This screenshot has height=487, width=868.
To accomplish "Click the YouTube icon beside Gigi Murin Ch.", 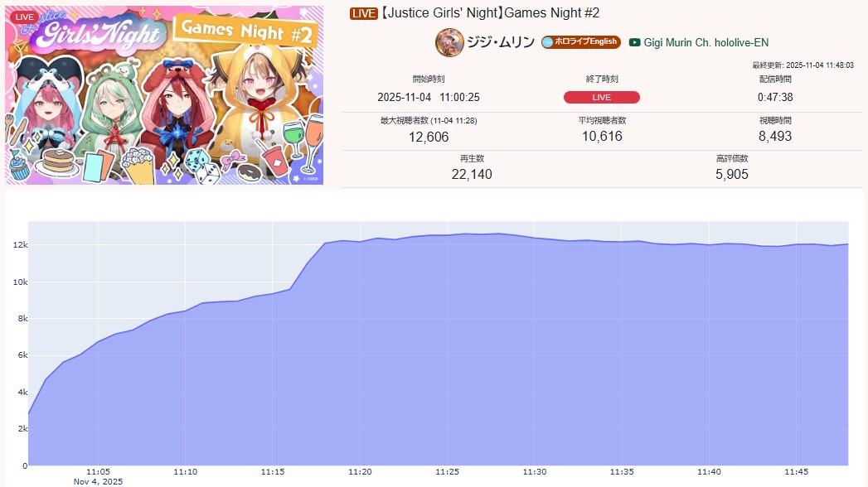I will (x=635, y=42).
